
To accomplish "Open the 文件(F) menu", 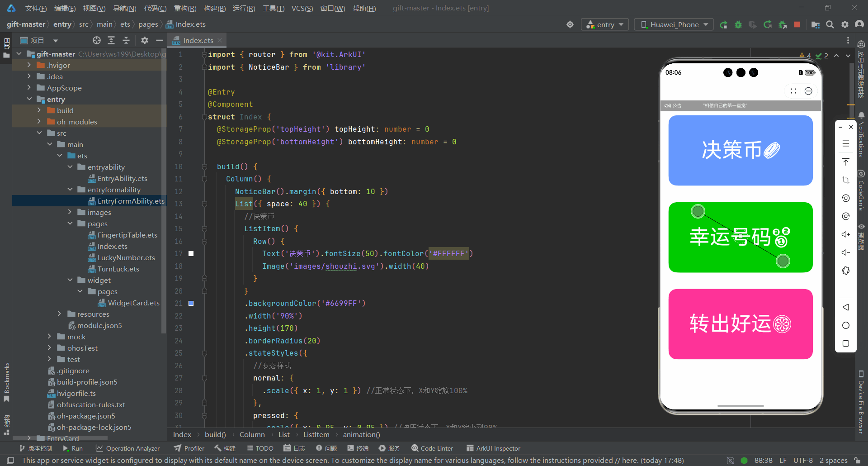I will pos(36,8).
